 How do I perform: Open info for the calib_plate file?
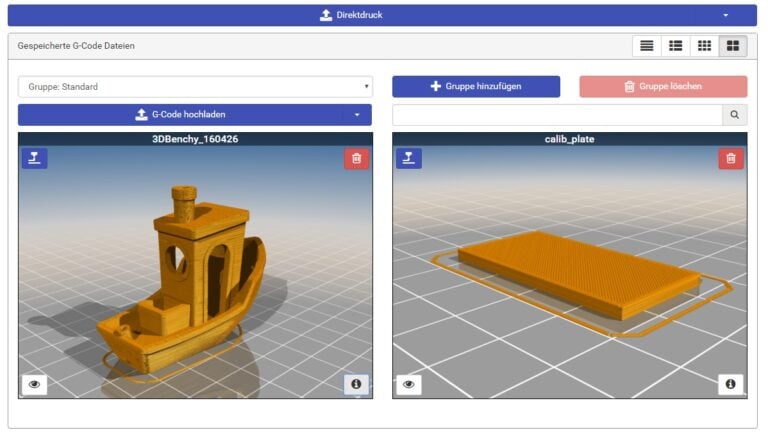pyautogui.click(x=730, y=384)
